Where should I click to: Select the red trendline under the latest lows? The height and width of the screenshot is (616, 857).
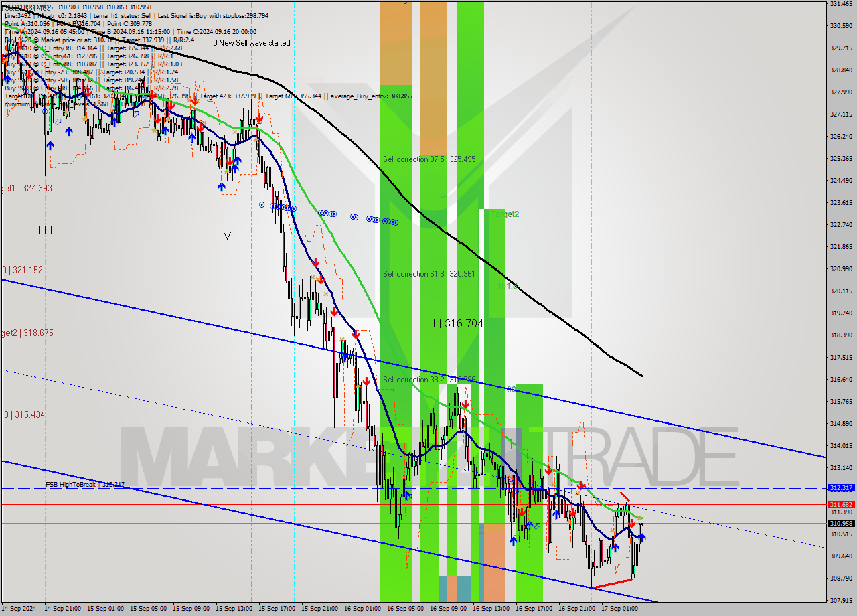[x=612, y=584]
